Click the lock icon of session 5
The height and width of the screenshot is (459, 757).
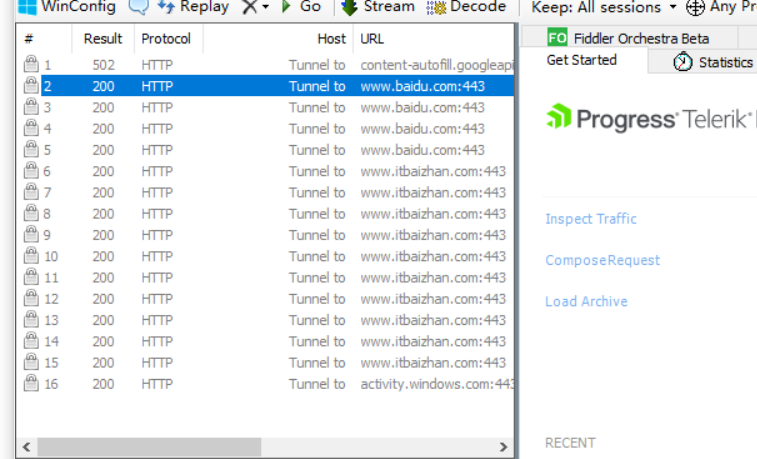[x=31, y=149]
